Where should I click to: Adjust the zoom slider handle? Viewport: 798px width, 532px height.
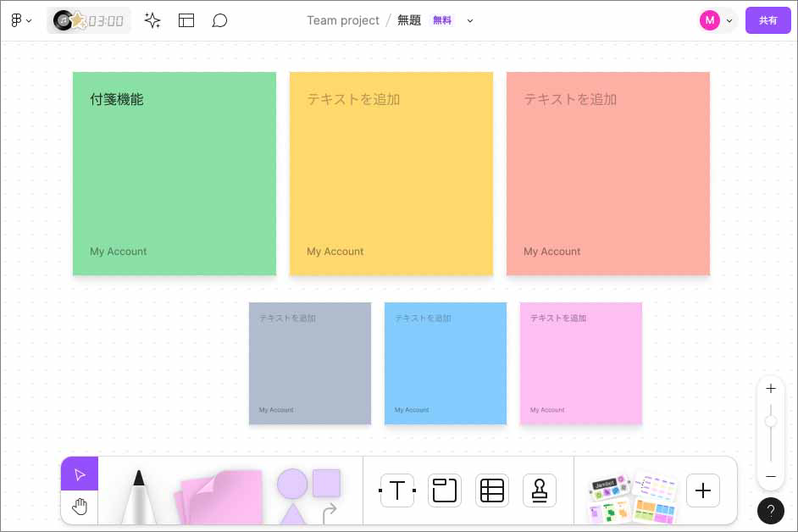click(x=770, y=421)
